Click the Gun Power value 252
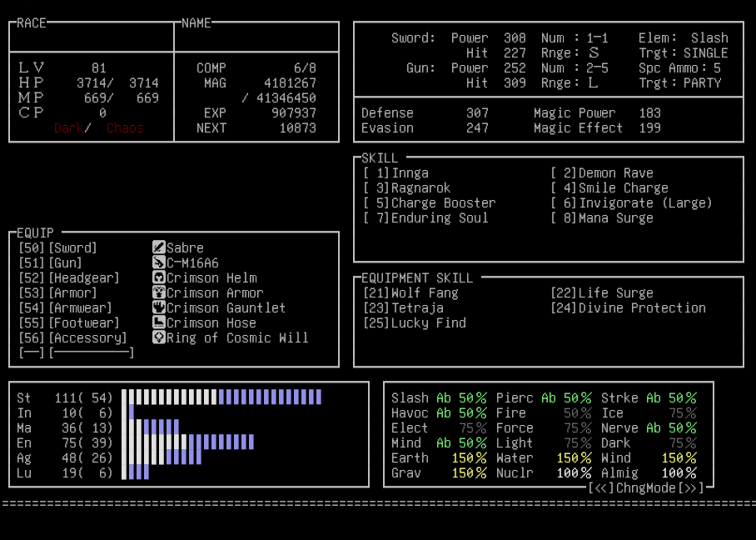The height and width of the screenshot is (540, 756). pos(515,68)
